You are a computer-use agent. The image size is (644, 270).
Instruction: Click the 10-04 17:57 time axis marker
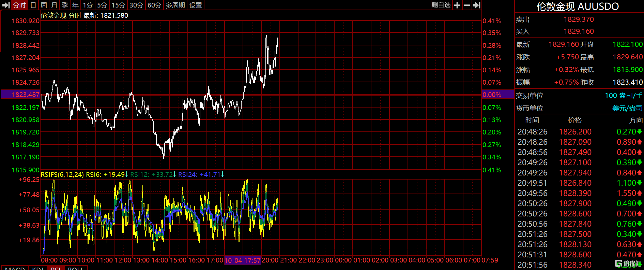243,260
